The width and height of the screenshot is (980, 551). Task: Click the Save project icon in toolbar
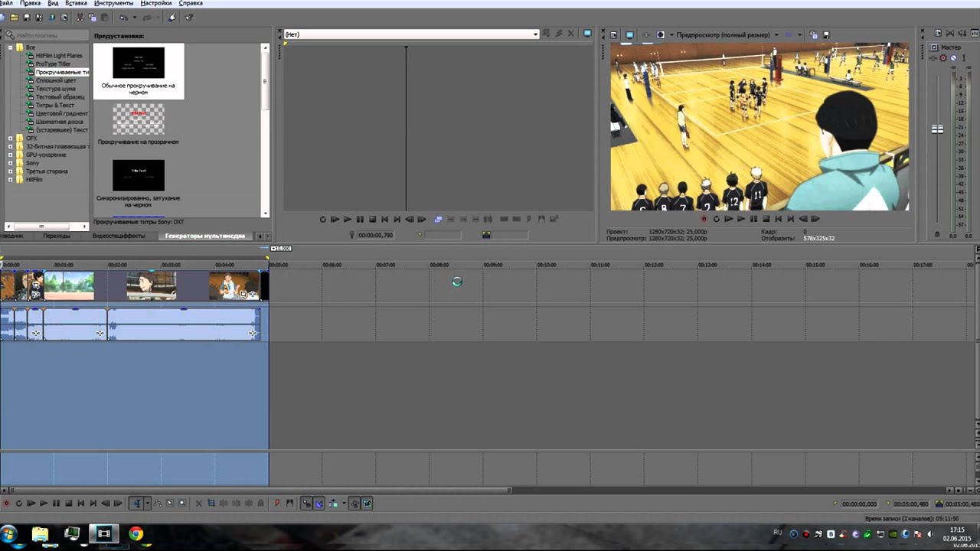[27, 17]
